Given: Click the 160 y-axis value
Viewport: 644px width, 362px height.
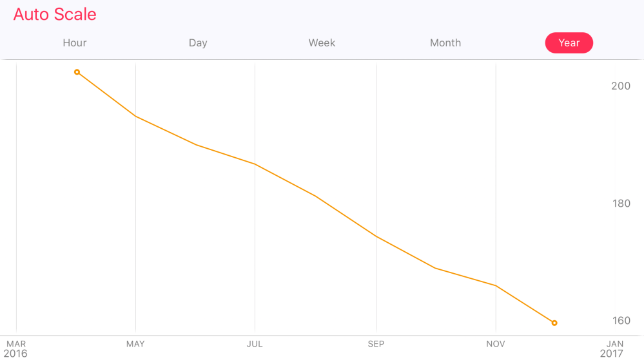Looking at the screenshot, I should coord(621,321).
